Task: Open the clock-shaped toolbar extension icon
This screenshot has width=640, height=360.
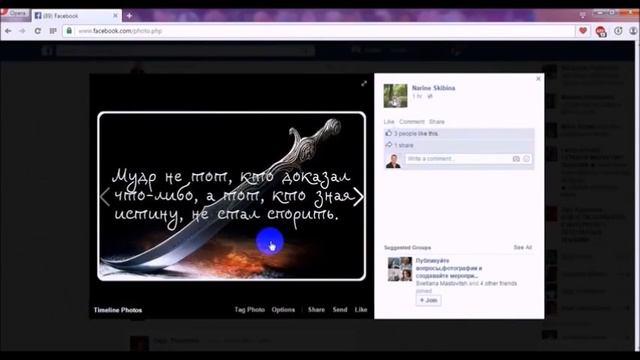Action: [x=618, y=31]
